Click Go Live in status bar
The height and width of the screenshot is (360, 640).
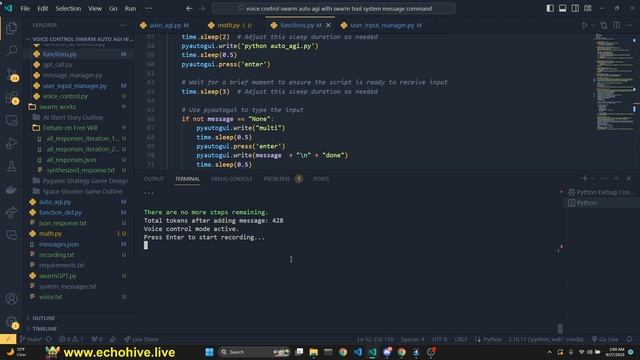[605, 339]
